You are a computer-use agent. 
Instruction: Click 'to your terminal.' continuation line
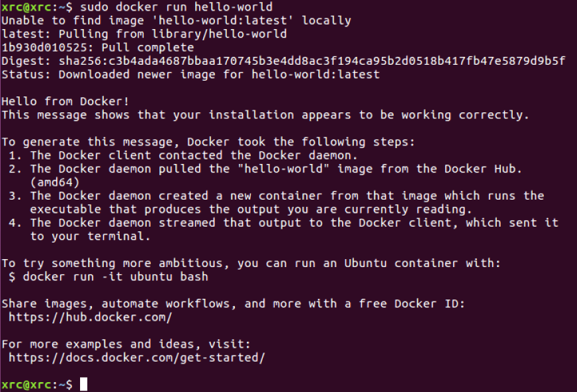[90, 236]
